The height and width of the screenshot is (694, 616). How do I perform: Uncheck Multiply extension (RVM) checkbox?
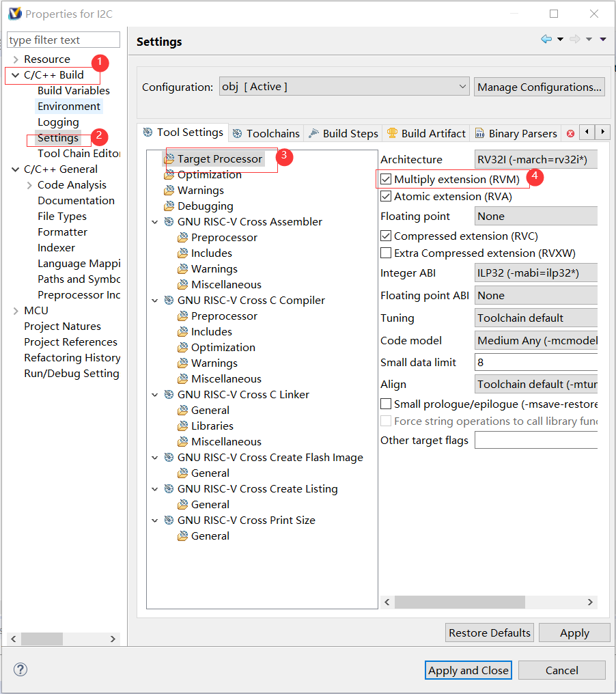coord(387,180)
